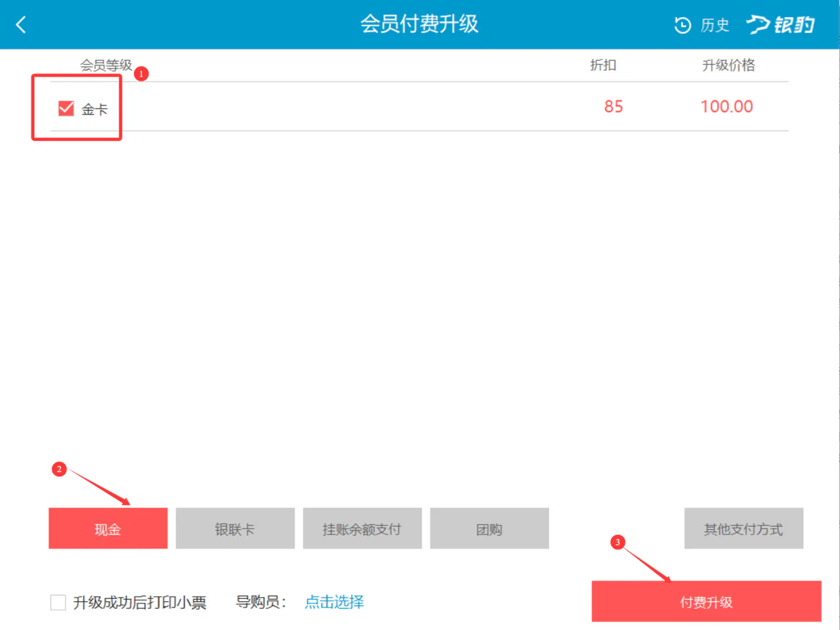
Task: Click the 会员等级 column header
Action: point(106,65)
